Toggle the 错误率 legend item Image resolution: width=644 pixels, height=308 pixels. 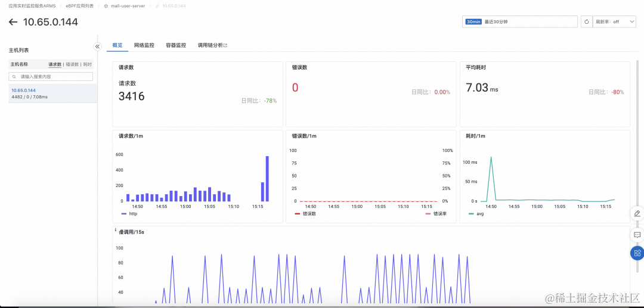point(436,214)
